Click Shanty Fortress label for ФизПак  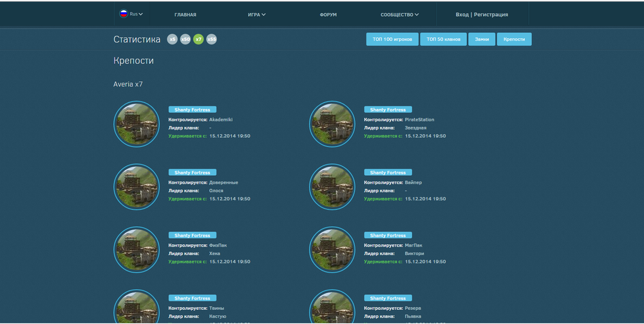click(192, 235)
